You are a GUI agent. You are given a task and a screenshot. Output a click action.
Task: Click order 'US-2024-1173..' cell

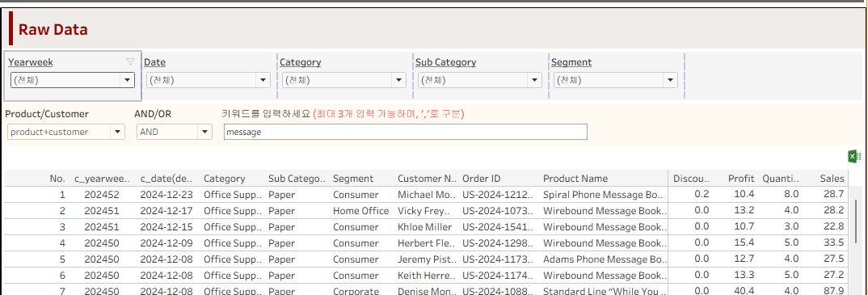pos(498,259)
